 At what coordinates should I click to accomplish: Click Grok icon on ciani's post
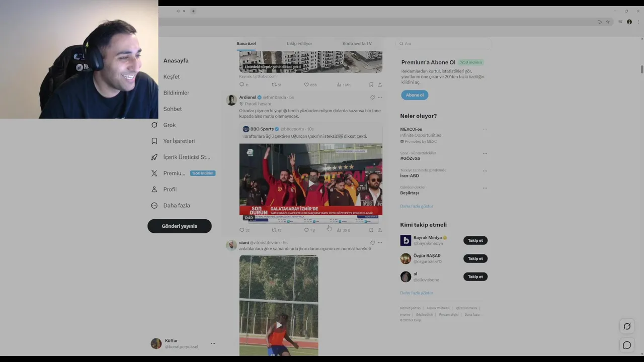coord(372,242)
